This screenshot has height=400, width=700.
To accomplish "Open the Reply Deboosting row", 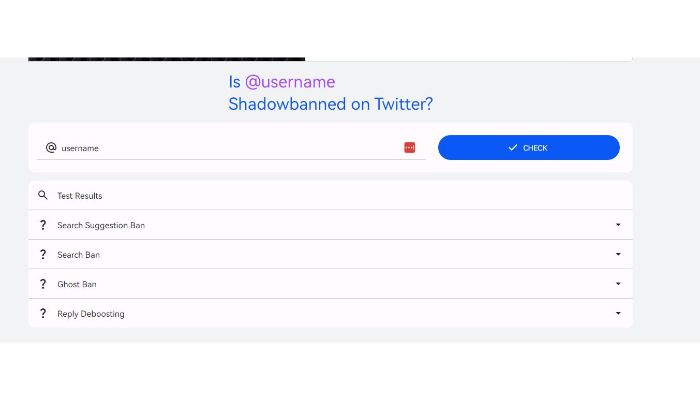I will (330, 313).
